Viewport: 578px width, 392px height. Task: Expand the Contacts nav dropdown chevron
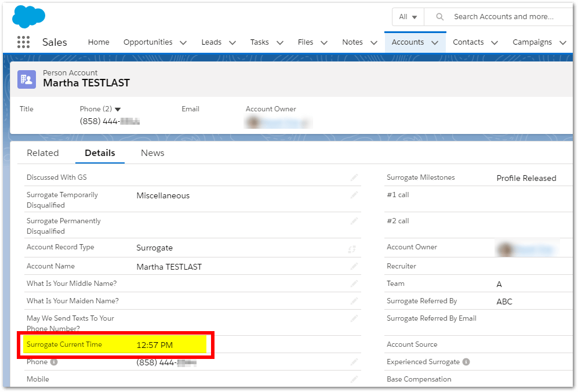pyautogui.click(x=495, y=42)
